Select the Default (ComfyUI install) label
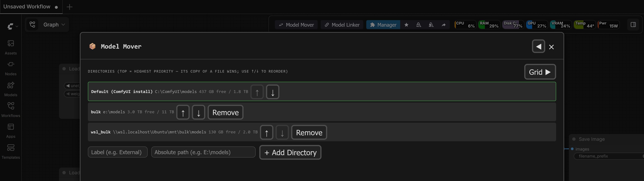Viewport: 644px width, 181px height. pyautogui.click(x=122, y=92)
